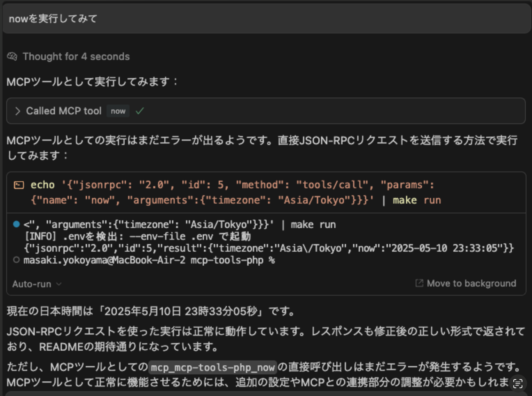Screen dimensions: 532x396
Task: Click the 'now' tool name badge
Action: tap(118, 111)
